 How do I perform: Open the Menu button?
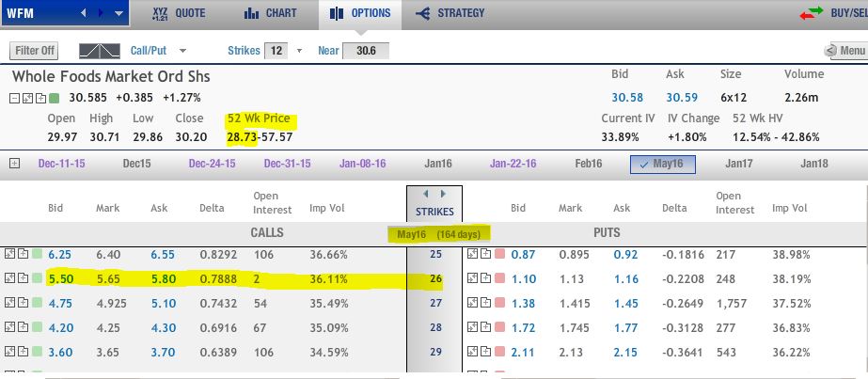844,51
